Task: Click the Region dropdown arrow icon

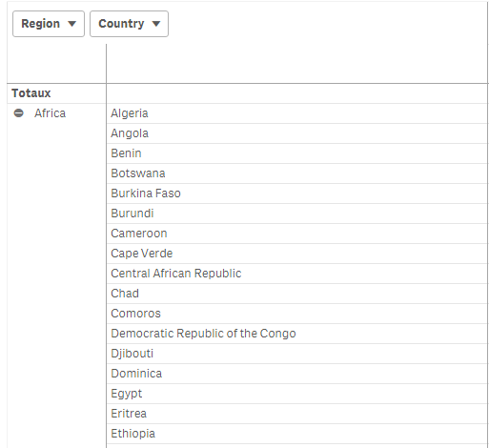Action: pyautogui.click(x=72, y=24)
